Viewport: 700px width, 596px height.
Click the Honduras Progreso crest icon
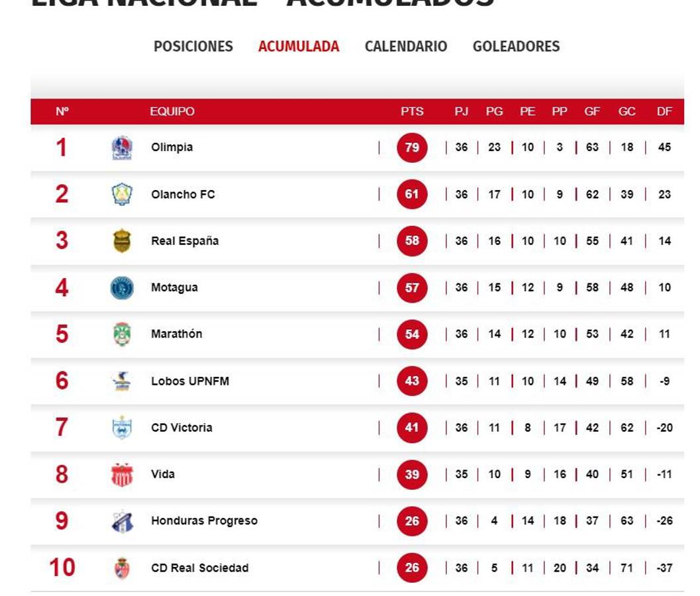(x=122, y=521)
